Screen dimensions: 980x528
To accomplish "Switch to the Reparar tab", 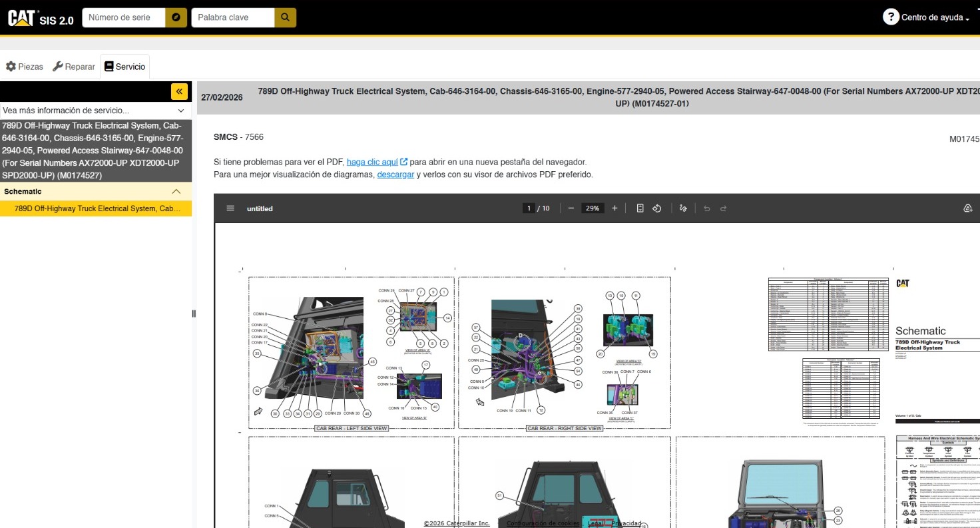I will tap(74, 67).
